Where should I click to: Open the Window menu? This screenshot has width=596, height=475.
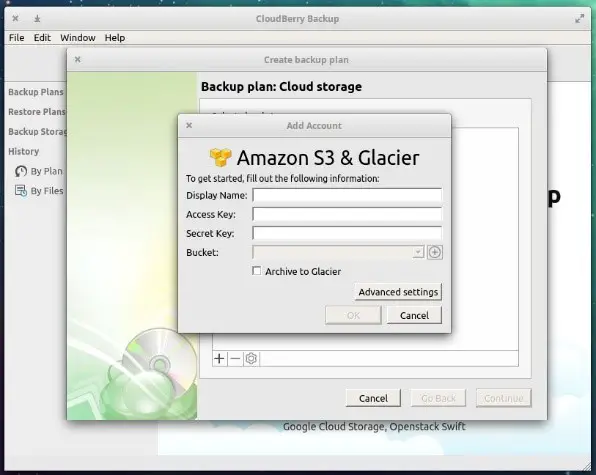click(78, 38)
